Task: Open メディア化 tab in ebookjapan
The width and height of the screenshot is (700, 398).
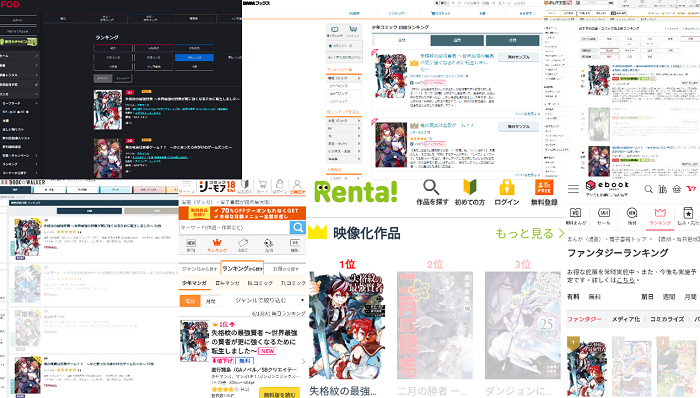Action: click(x=625, y=319)
